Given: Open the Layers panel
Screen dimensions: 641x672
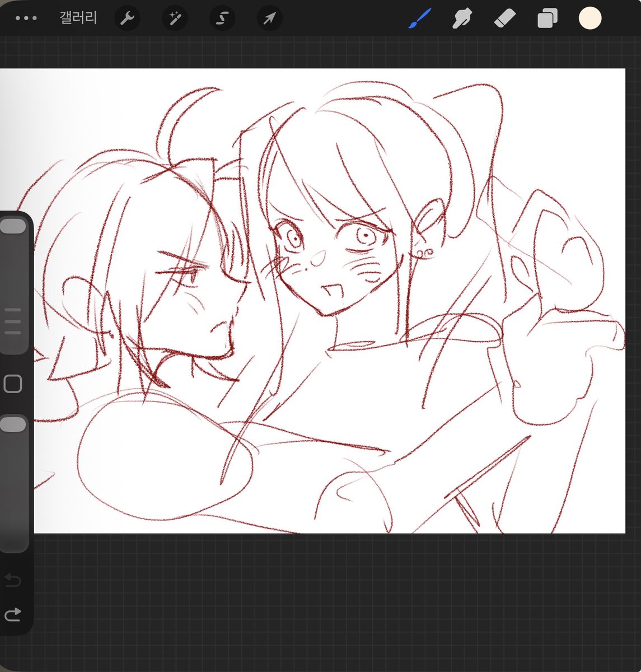Looking at the screenshot, I should pos(547,18).
